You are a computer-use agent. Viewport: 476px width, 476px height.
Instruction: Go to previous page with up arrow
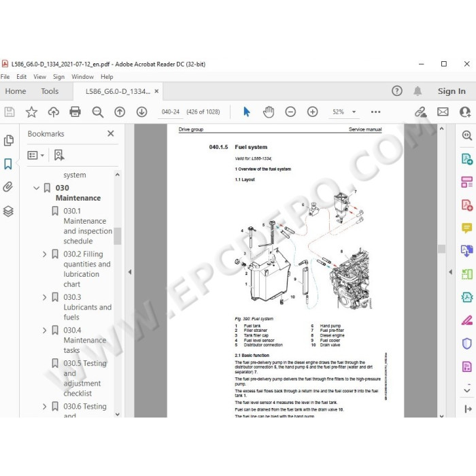(x=120, y=112)
